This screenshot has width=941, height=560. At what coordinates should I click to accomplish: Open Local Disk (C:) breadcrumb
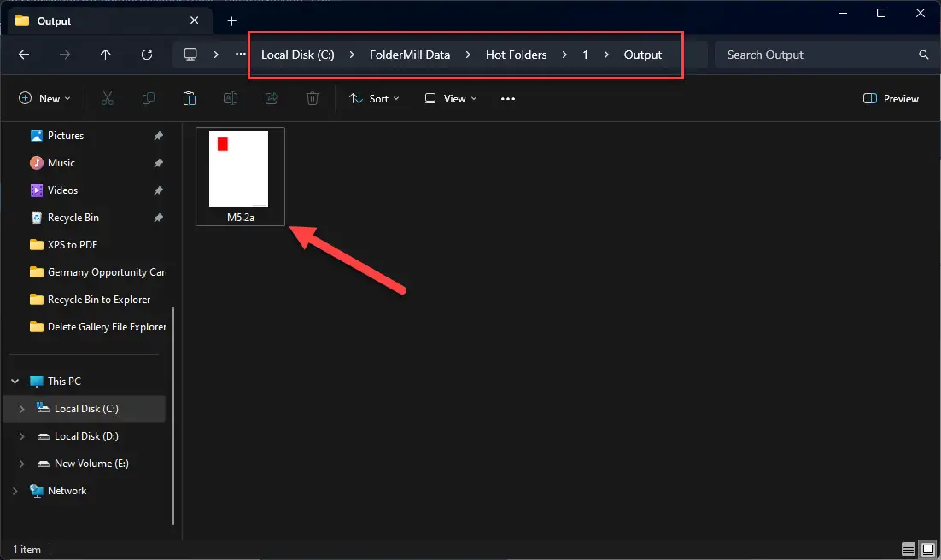[x=298, y=55]
